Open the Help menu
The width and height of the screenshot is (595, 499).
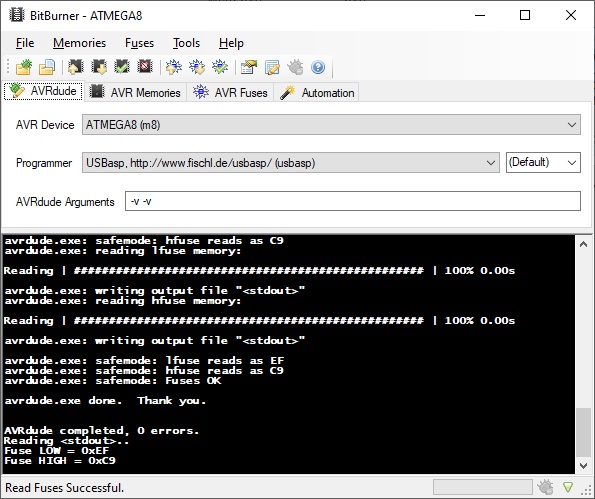231,43
